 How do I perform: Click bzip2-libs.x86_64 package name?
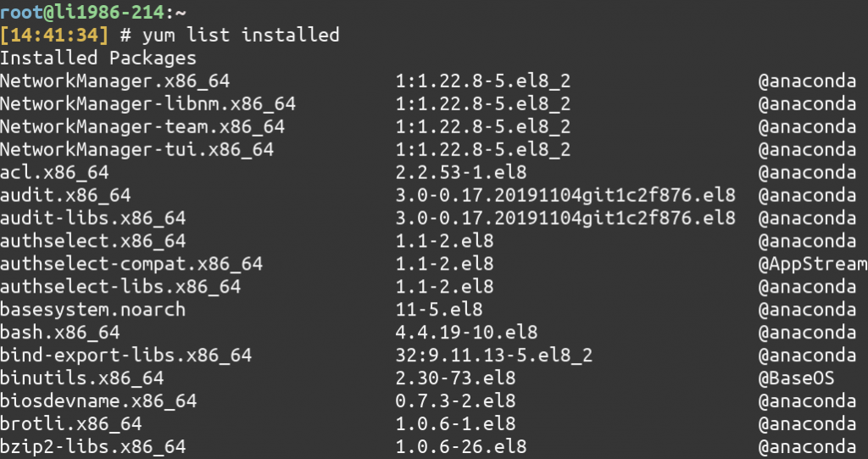93,446
